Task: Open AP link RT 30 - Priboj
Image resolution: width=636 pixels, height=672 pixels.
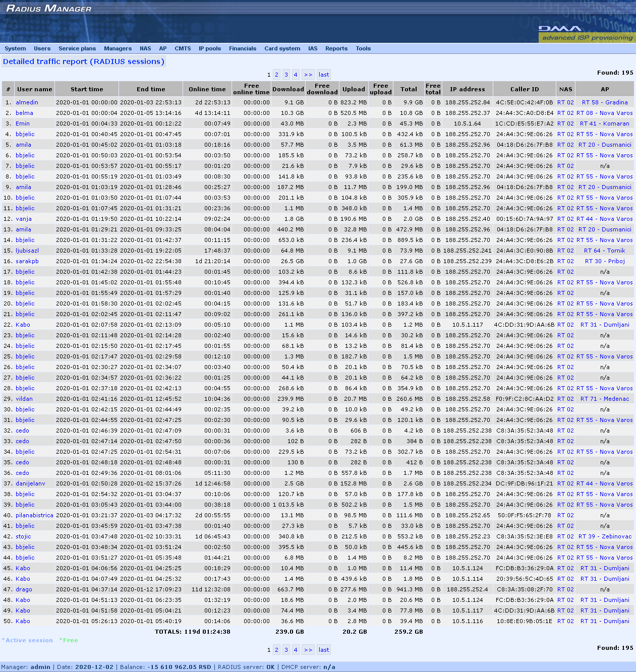Action: (605, 261)
